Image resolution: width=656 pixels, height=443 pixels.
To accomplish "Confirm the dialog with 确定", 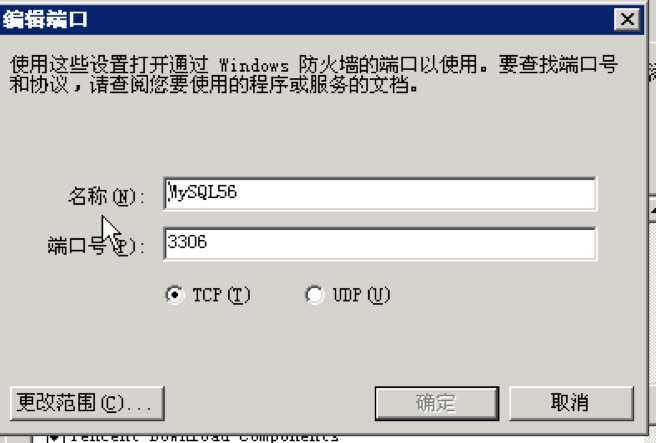I will tap(437, 403).
